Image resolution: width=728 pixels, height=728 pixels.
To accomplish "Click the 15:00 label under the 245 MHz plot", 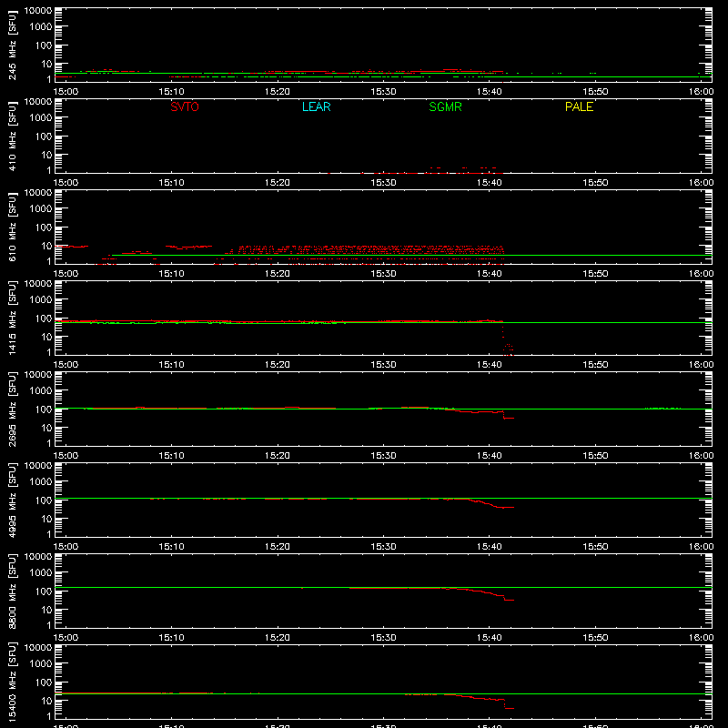I will pyautogui.click(x=66, y=92).
